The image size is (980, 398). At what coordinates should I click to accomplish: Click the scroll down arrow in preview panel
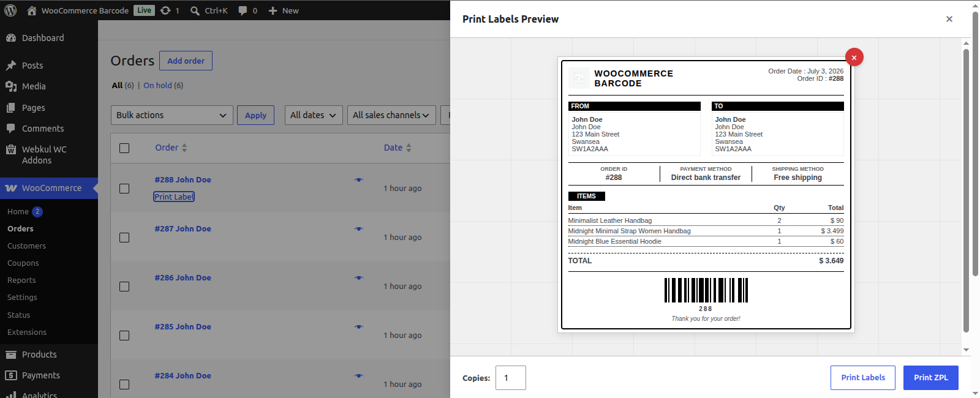[966, 350]
